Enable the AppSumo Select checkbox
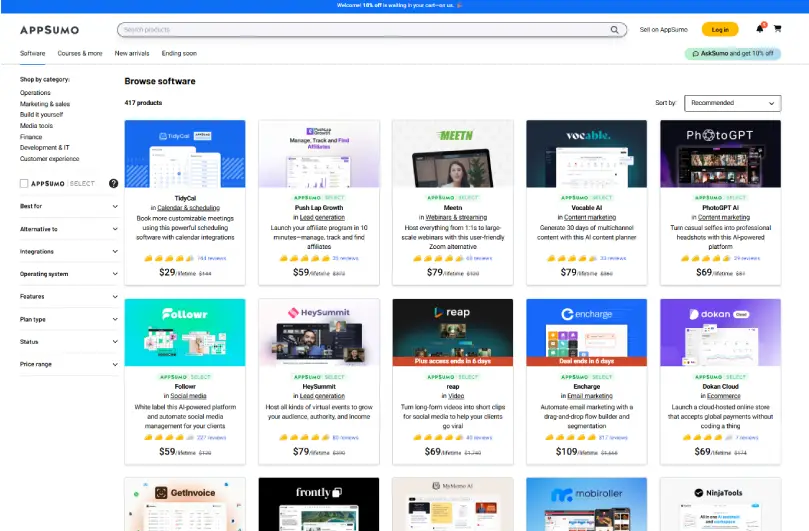The image size is (809, 531). click(x=24, y=183)
